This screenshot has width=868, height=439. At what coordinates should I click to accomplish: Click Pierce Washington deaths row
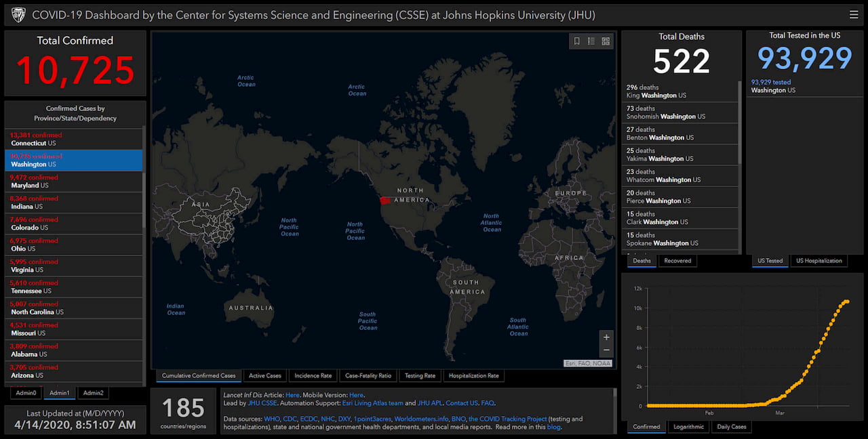[679, 196]
